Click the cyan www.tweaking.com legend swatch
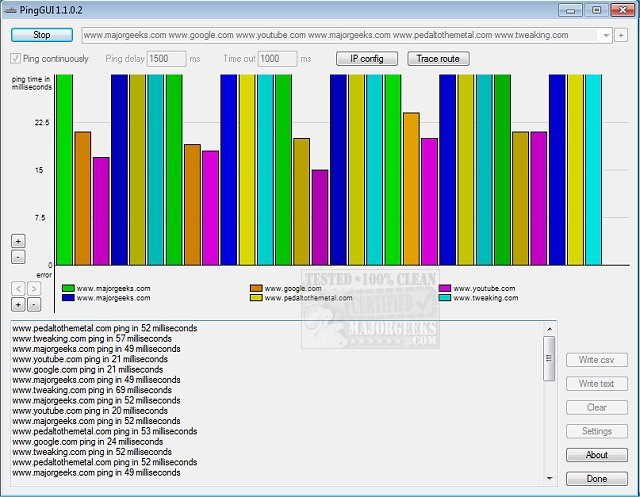The width and height of the screenshot is (640, 497). (445, 298)
